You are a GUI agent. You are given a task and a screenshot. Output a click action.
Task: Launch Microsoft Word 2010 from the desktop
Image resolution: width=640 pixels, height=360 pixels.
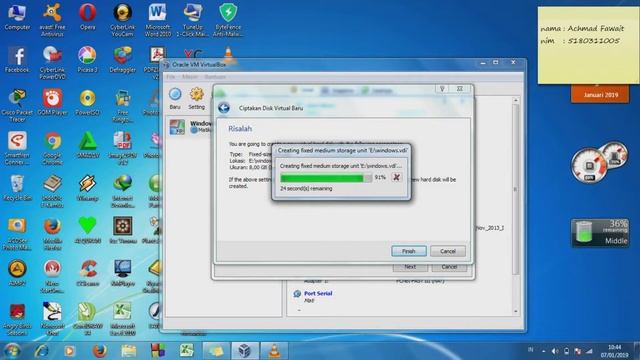[158, 20]
